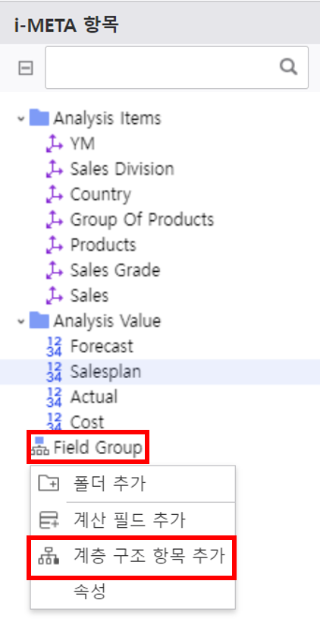Collapse the Analysis Value folder arrow
This screenshot has height=644, width=320.
20,321
